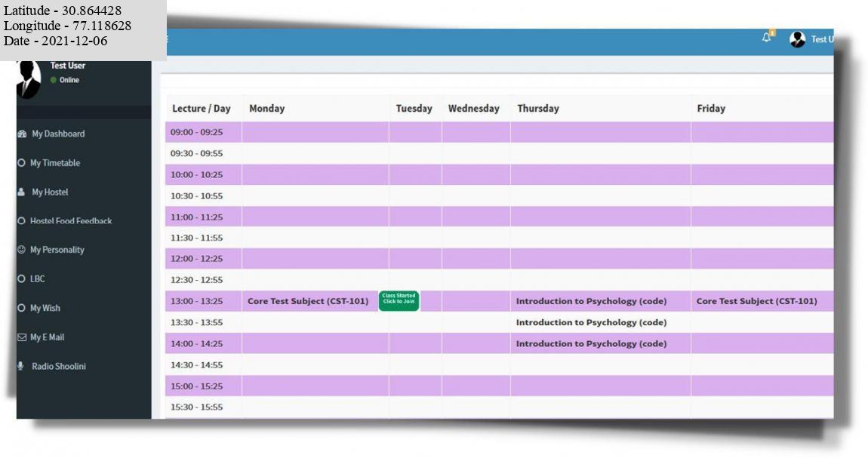Open My Wish menu item
The height and width of the screenshot is (458, 868).
pos(45,308)
